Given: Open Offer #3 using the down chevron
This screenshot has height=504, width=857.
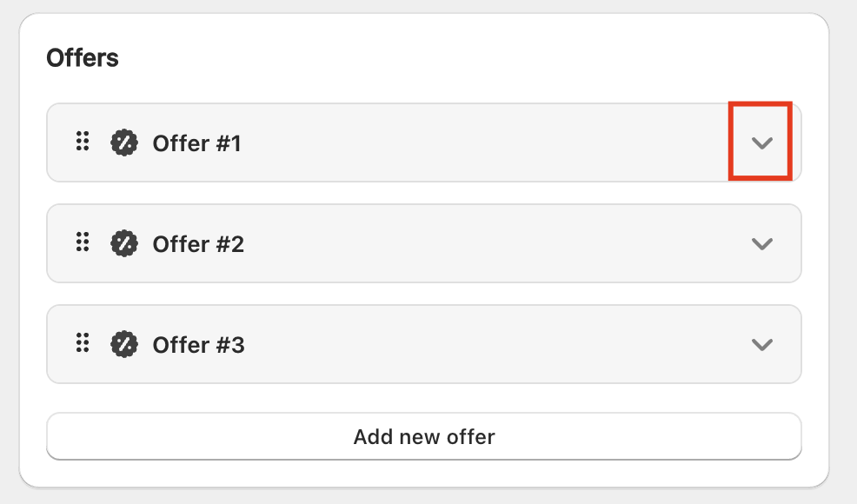Looking at the screenshot, I should click(x=761, y=345).
